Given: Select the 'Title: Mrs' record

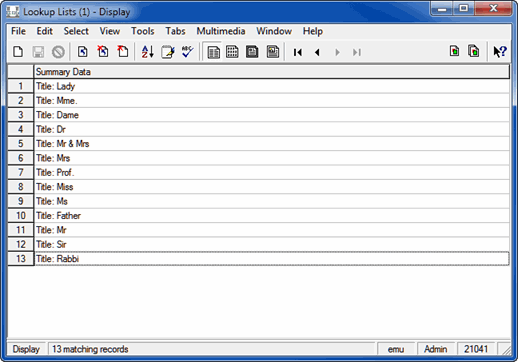Looking at the screenshot, I should (272, 158).
